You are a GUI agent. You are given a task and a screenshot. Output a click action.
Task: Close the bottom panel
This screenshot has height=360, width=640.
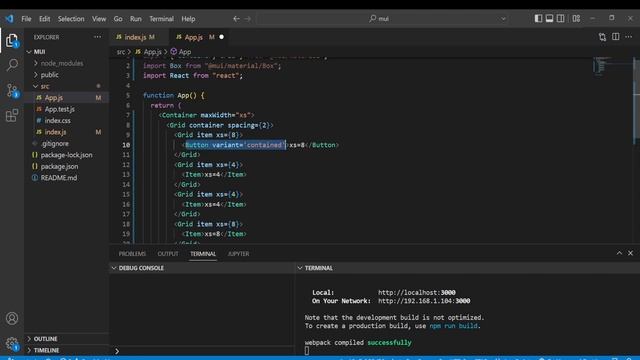coord(630,253)
